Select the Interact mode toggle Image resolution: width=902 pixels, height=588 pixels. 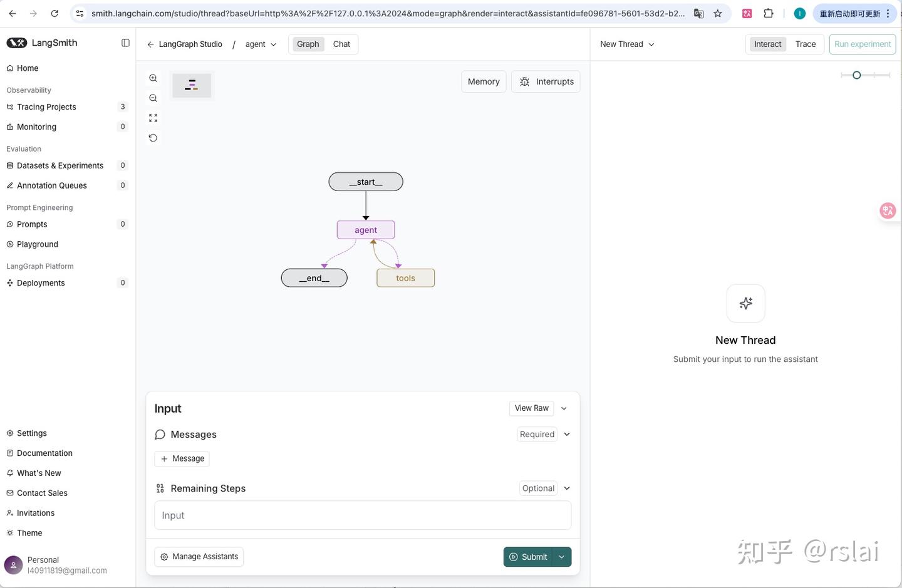point(767,44)
